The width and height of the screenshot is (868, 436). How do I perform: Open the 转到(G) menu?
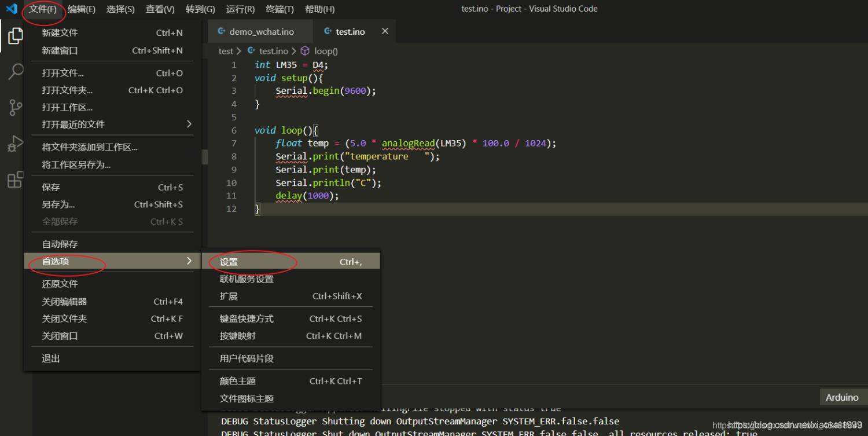pyautogui.click(x=201, y=9)
